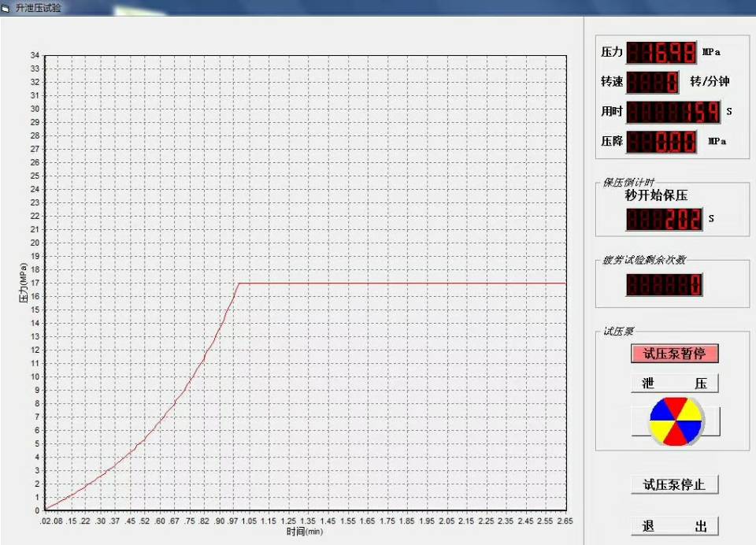Image resolution: width=756 pixels, height=545 pixels.
Task: Click the .02 tick on time axis
Action: point(44,521)
